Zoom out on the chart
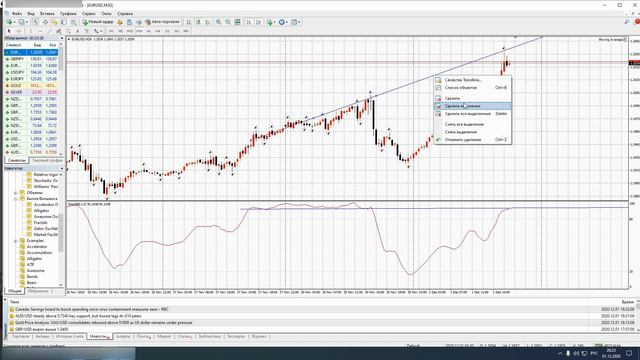This screenshot has width=640, height=360. 228,22
